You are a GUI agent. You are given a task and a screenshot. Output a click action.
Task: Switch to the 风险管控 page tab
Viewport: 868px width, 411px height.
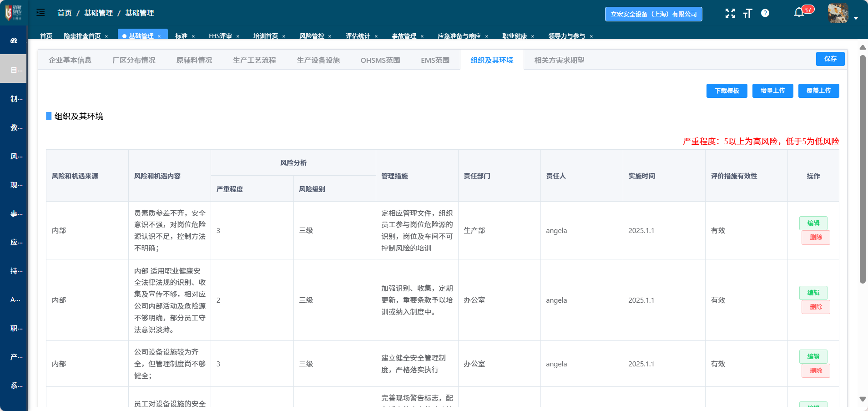pyautogui.click(x=312, y=36)
